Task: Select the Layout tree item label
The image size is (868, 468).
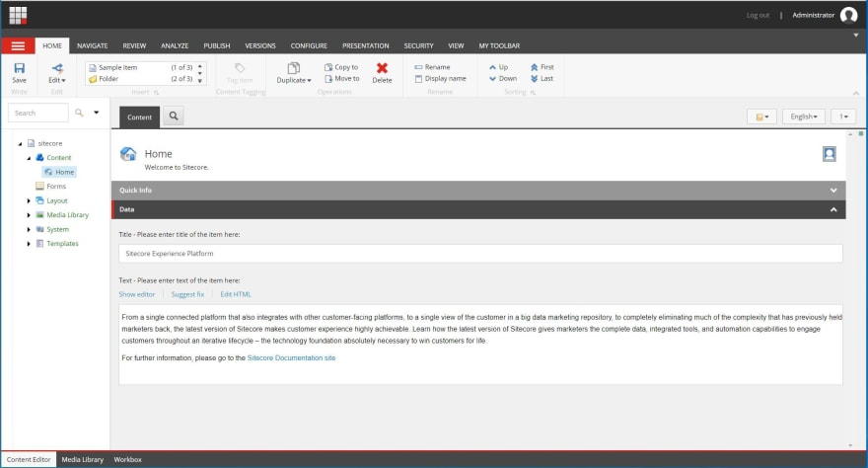Action: click(57, 200)
